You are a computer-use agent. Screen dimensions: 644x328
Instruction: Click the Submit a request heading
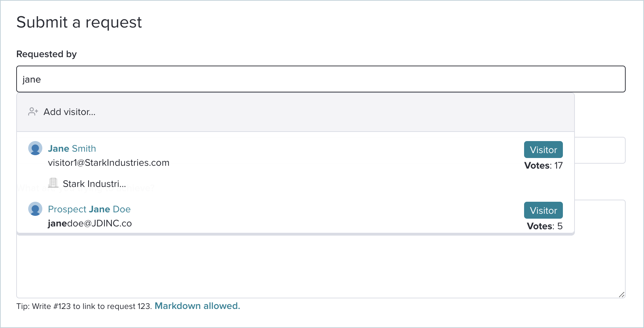79,22
